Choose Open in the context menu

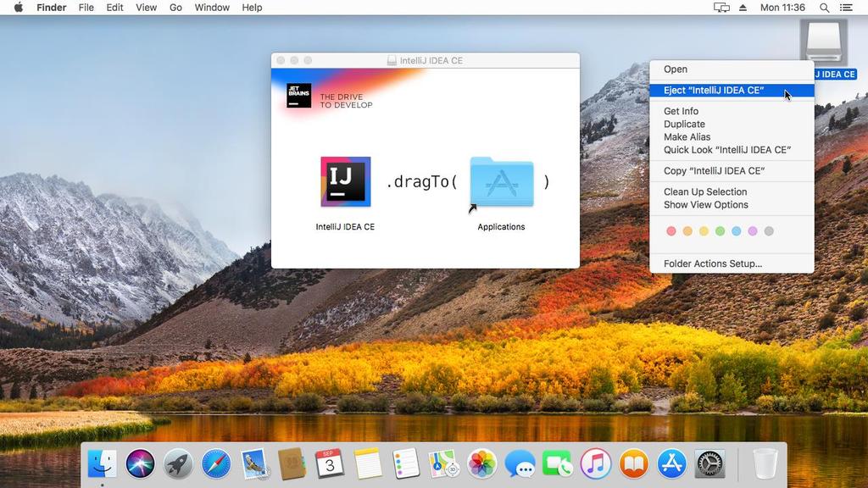[x=732, y=69]
